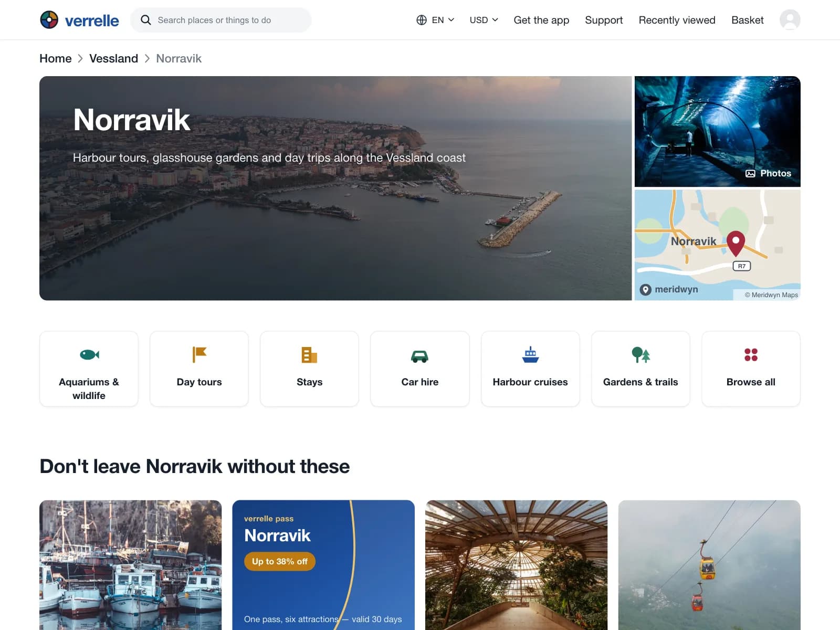840x630 pixels.
Task: Open the cable car card image
Action: (x=709, y=565)
